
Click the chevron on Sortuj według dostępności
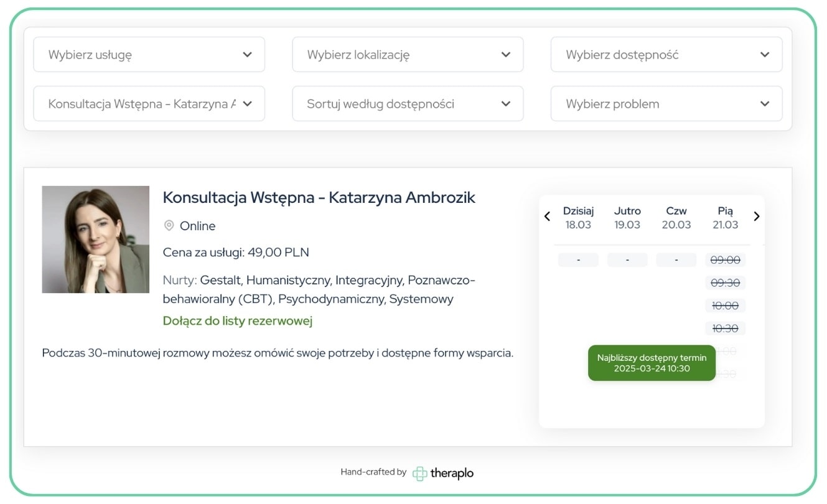pos(506,104)
